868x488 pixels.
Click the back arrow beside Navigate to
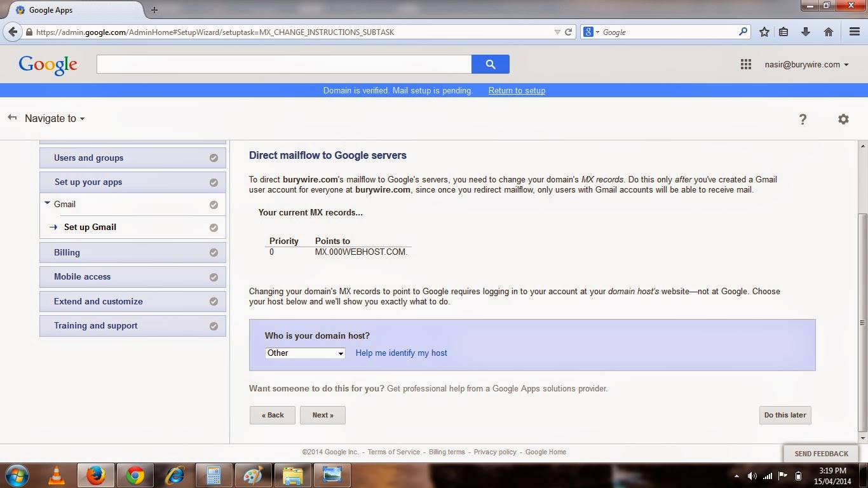[x=11, y=118]
